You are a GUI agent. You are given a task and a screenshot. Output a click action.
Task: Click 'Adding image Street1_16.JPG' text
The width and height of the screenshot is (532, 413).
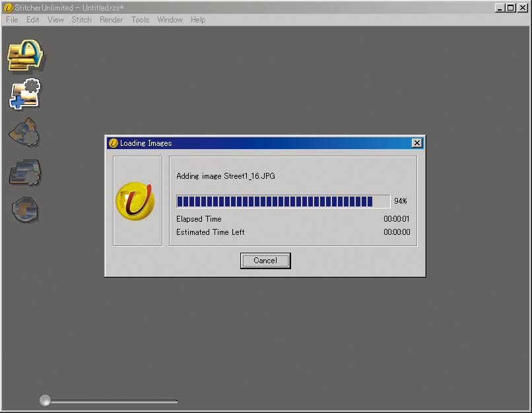(x=226, y=176)
